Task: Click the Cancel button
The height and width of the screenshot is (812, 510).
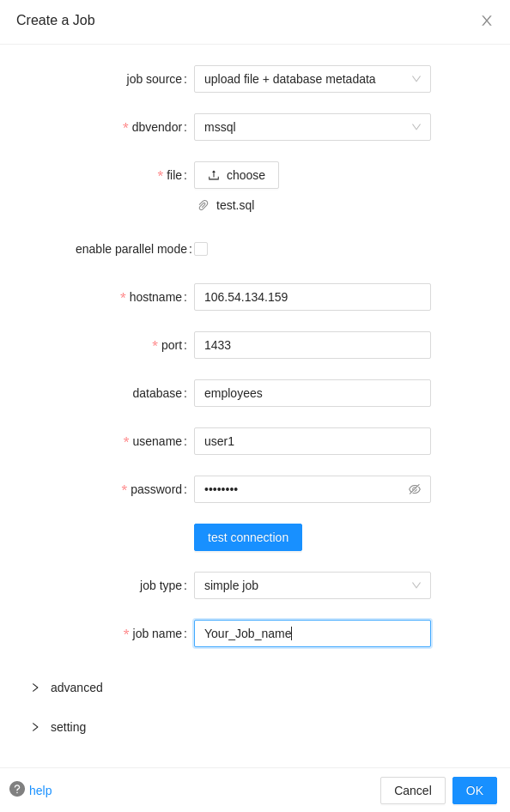Action: pos(413,791)
